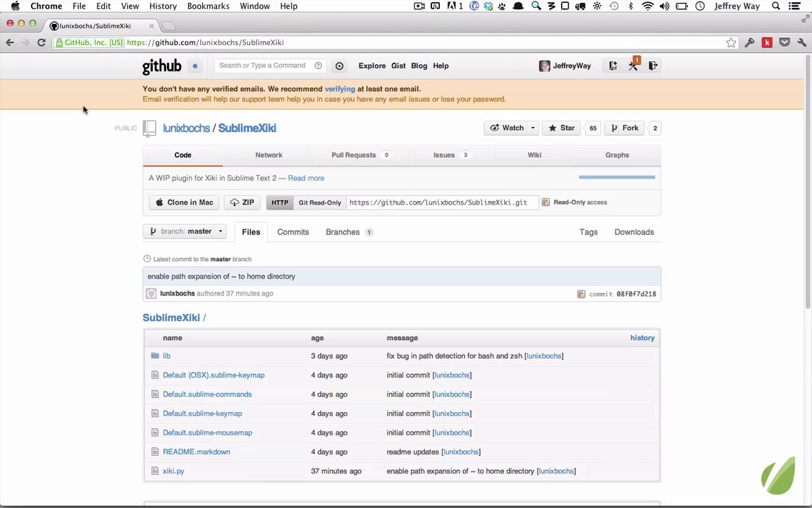Click Read more description link

click(306, 178)
